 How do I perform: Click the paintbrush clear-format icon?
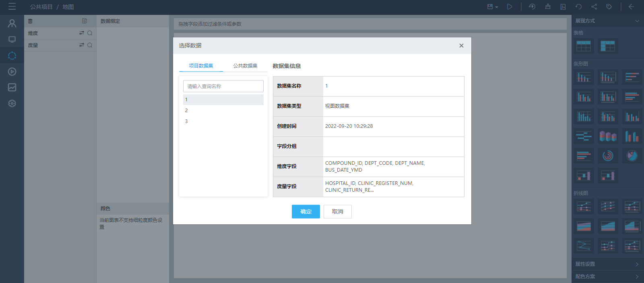548,7
